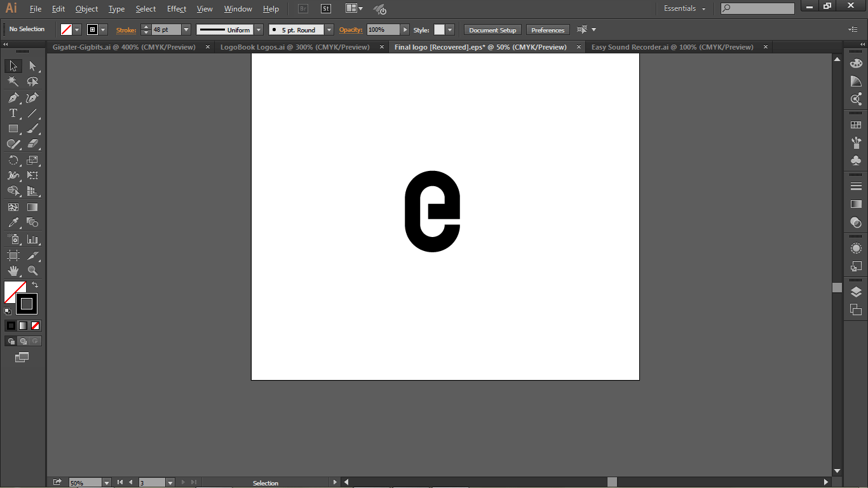Click the fill color swatch in toolbox
This screenshot has height=488, width=868.
click(15, 292)
